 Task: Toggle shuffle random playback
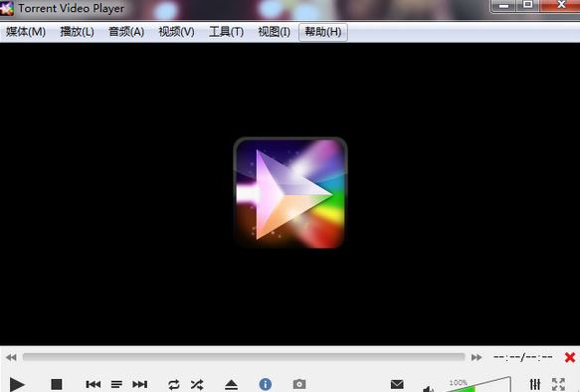[x=197, y=385]
